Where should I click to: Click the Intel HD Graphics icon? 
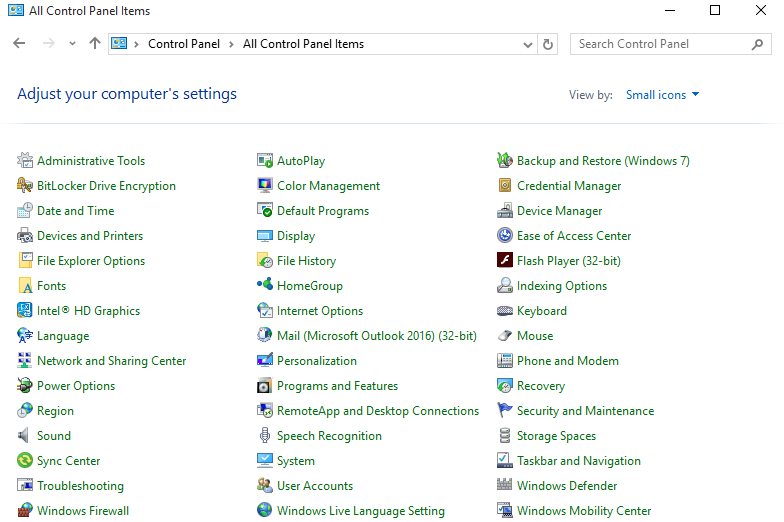coord(24,310)
